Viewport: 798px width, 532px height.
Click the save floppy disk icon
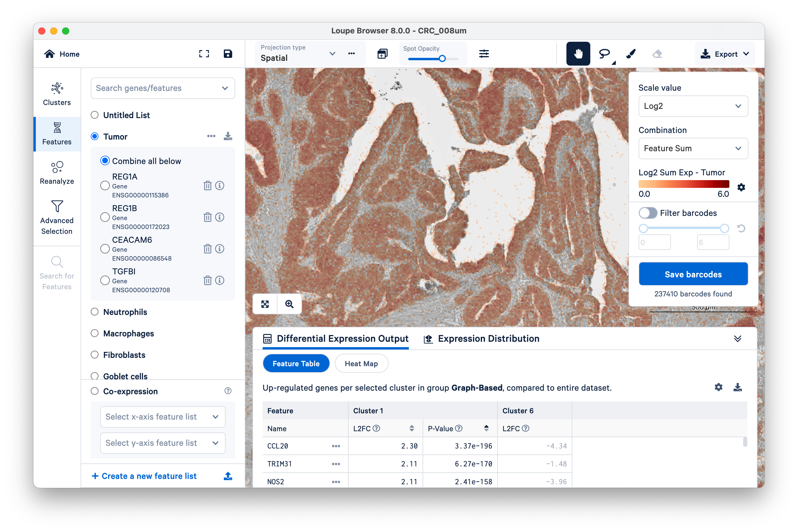(x=227, y=54)
